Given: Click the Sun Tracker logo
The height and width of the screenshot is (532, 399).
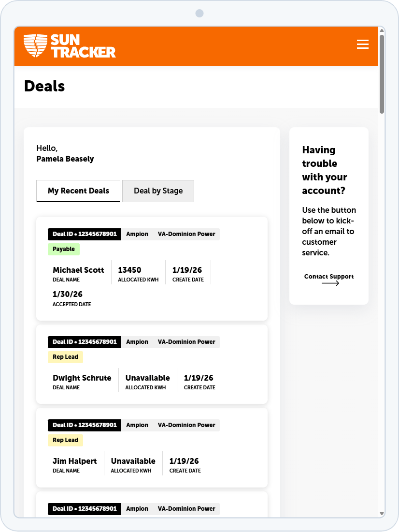Looking at the screenshot, I should click(70, 46).
